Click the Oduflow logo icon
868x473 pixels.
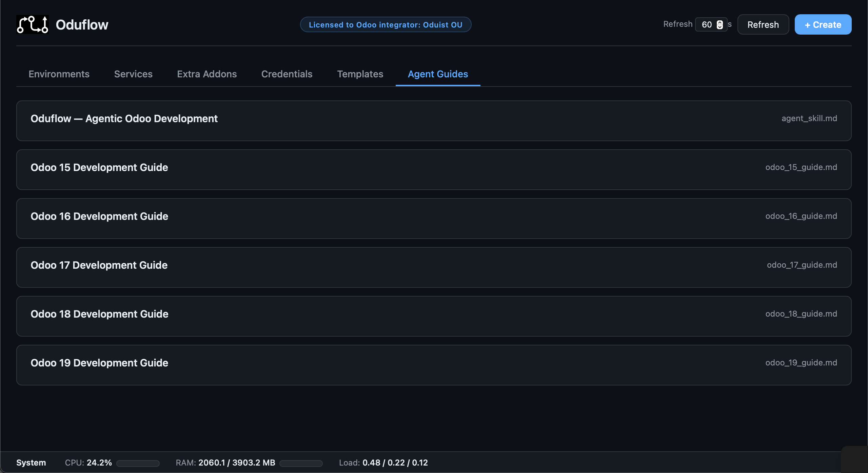point(33,24)
